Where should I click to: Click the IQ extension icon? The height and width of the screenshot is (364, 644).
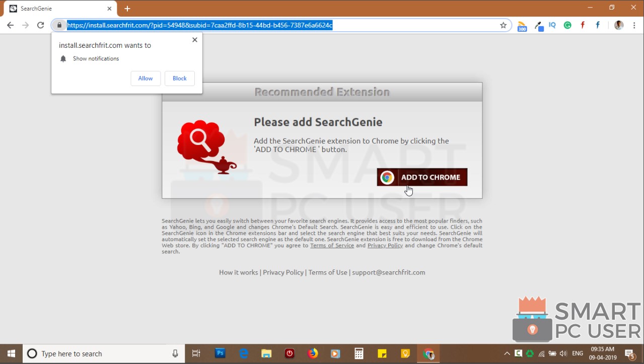click(x=552, y=25)
